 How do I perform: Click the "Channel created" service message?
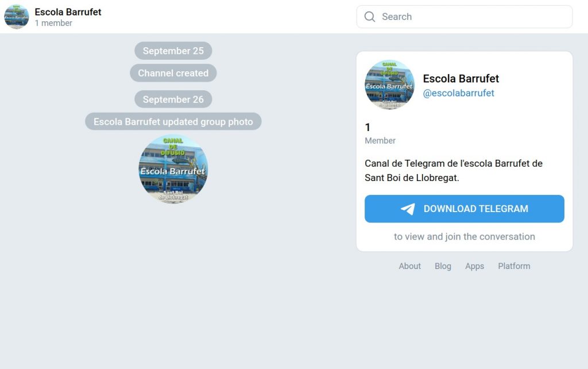tap(173, 73)
